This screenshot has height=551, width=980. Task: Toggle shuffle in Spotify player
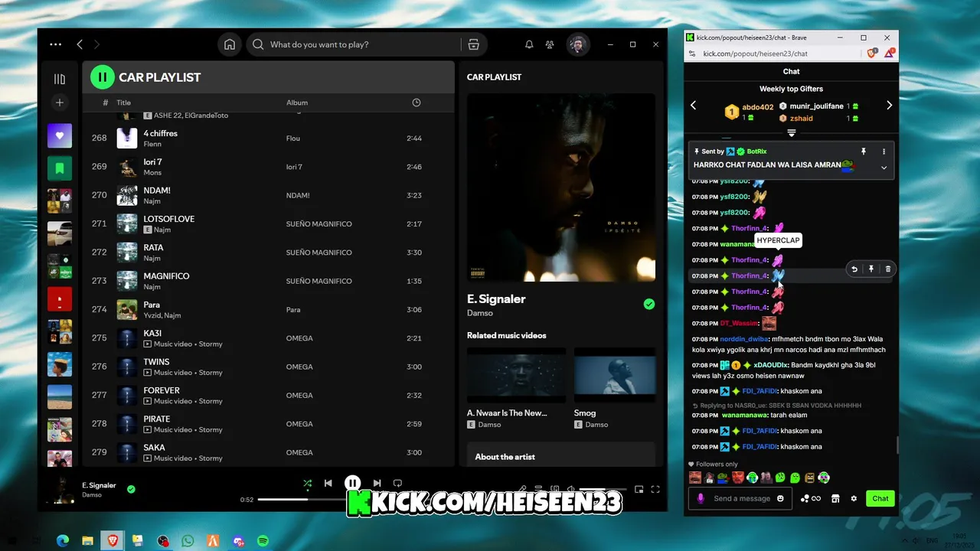[x=308, y=483]
